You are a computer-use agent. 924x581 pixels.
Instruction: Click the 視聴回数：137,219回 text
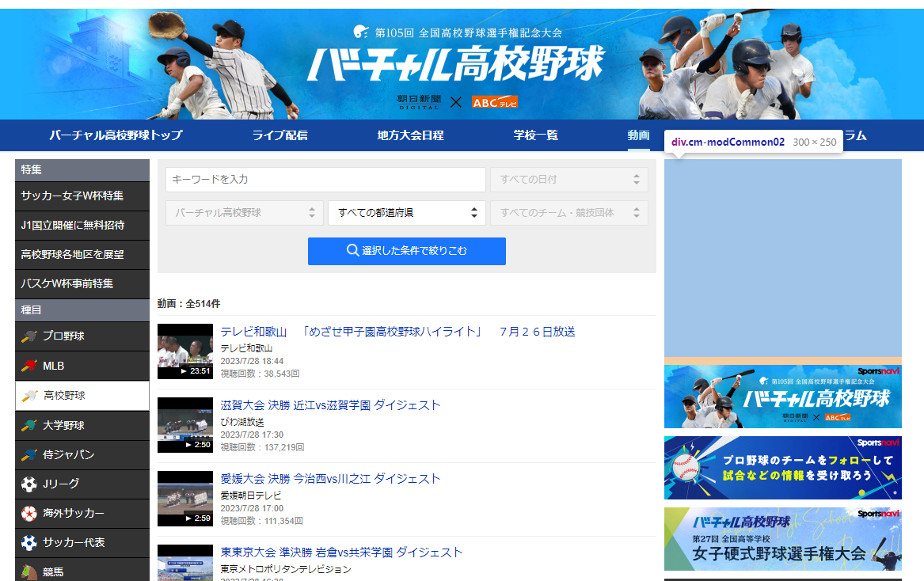262,448
